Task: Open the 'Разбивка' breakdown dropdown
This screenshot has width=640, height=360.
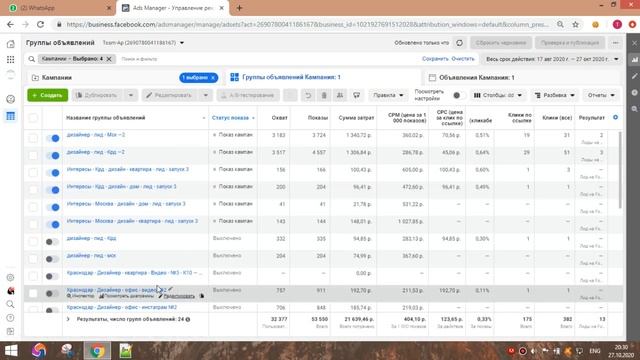Action: [554, 95]
